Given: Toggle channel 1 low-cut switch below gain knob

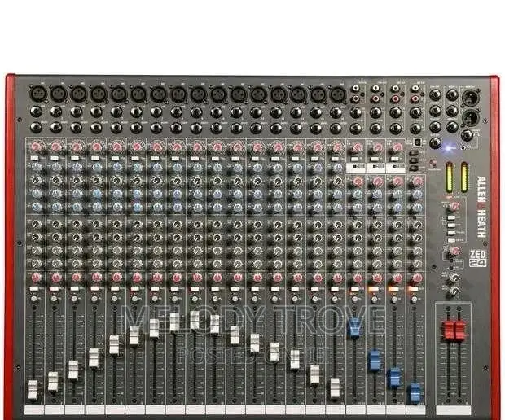Looking at the screenshot, I should 34,158.
